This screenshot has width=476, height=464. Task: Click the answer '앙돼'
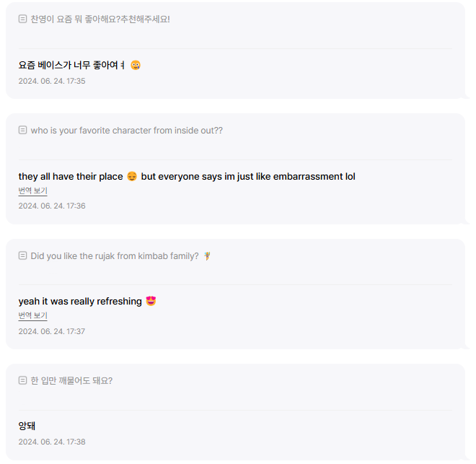click(x=27, y=426)
